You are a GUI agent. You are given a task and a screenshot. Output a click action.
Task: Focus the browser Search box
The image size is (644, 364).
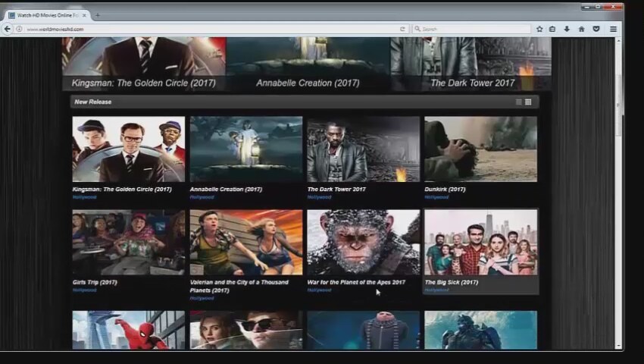472,30
